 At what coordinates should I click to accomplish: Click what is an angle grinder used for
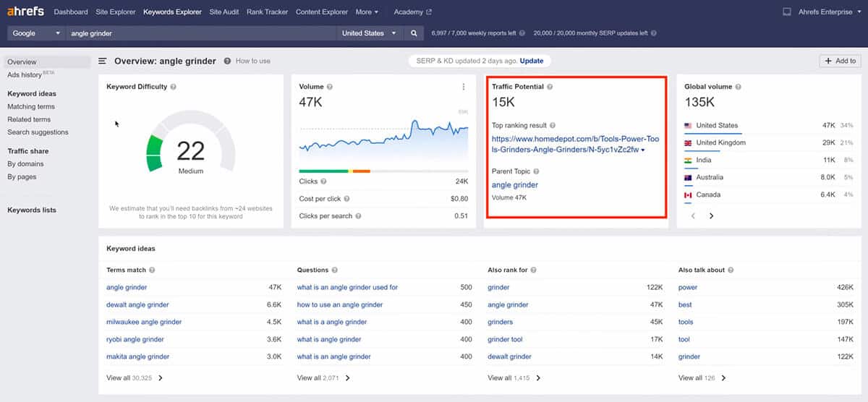347,287
